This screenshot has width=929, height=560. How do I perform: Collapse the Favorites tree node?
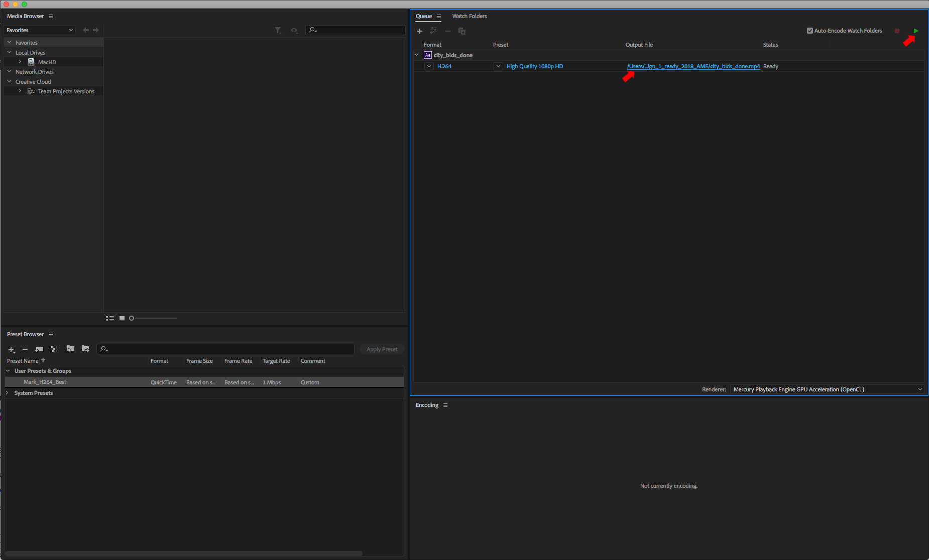click(x=9, y=43)
